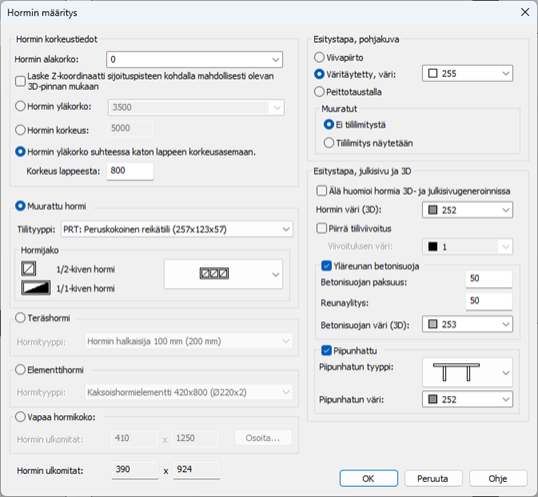
Task: Click the OK button
Action: point(369,478)
